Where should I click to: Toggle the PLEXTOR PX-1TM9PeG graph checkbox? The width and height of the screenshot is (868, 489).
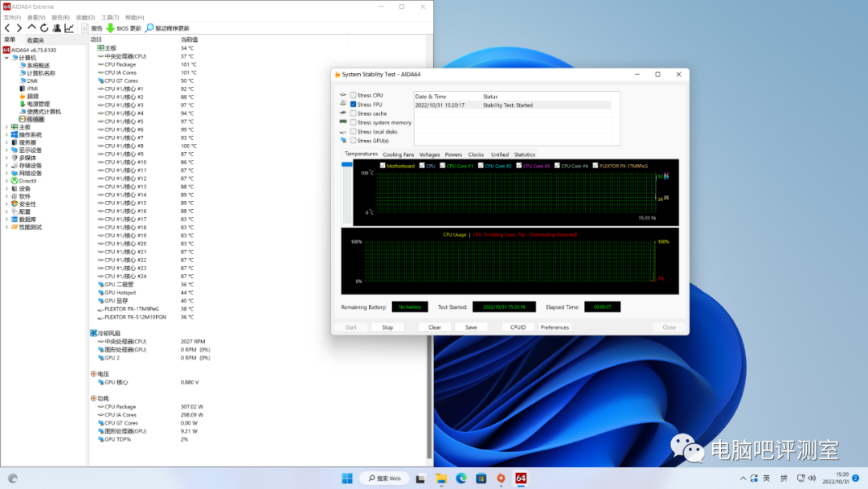(595, 166)
